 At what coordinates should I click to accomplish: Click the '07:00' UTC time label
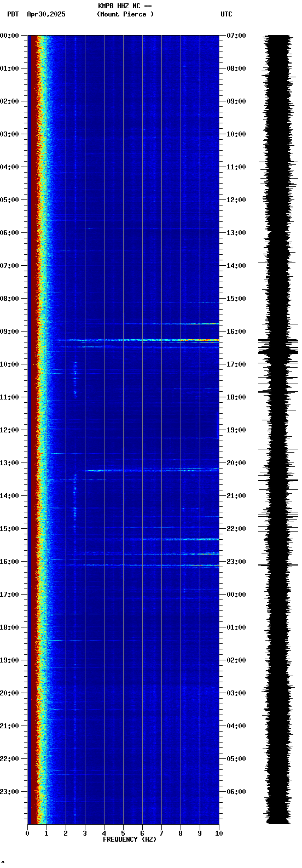coord(236,36)
